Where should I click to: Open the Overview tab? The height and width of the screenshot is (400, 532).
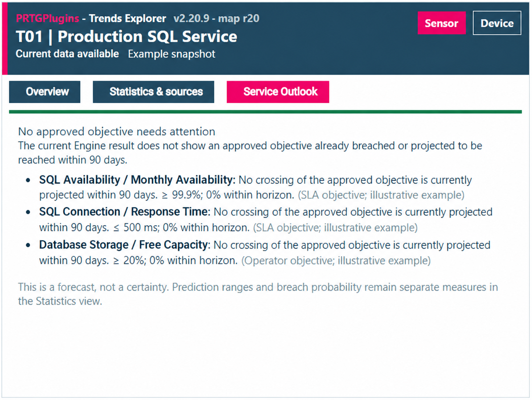45,92
